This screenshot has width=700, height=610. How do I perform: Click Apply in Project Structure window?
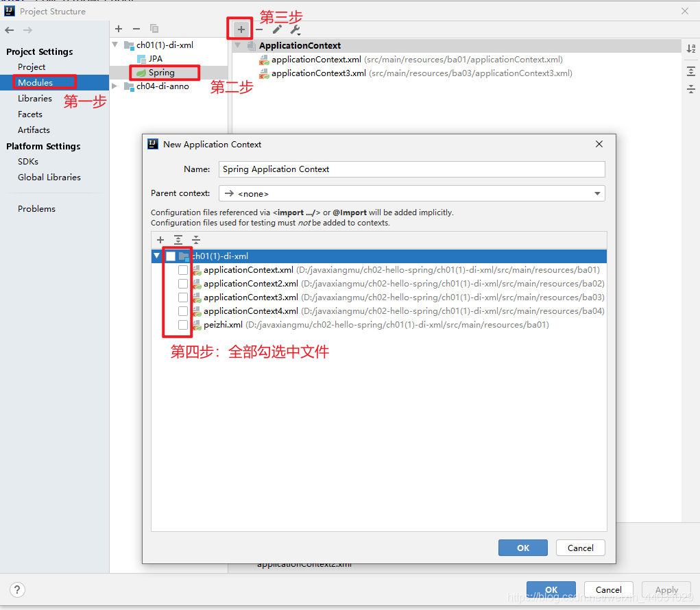pos(666,589)
